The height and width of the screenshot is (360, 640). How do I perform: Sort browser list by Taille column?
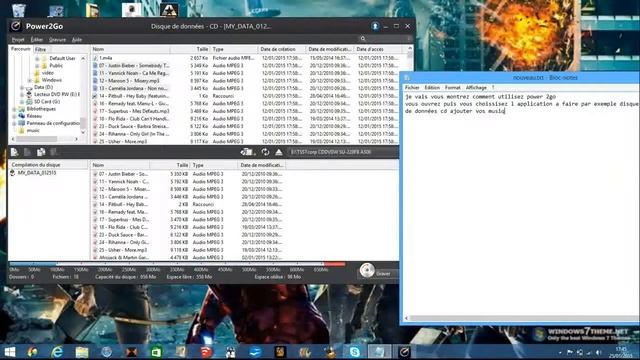(x=190, y=49)
